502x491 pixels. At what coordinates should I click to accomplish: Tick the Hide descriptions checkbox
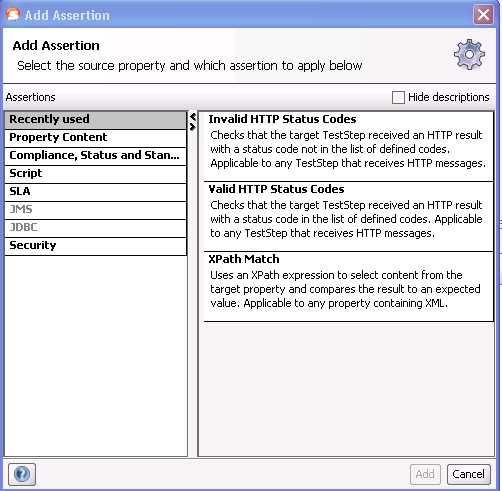tap(398, 97)
